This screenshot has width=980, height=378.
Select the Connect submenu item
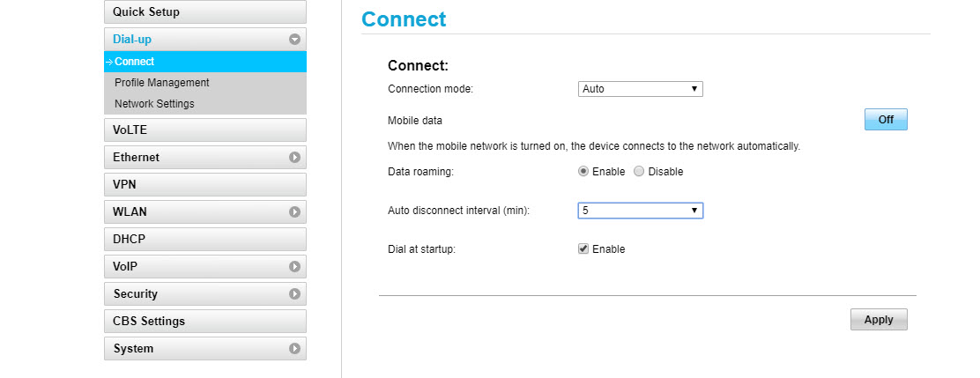(x=205, y=61)
